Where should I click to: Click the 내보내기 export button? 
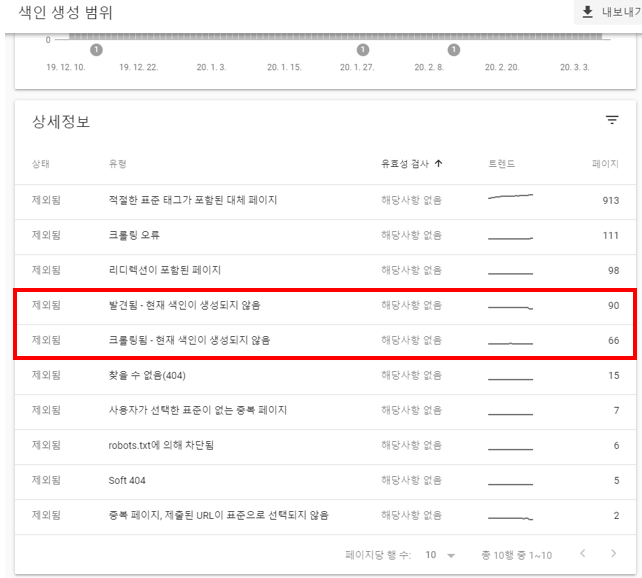coord(609,12)
